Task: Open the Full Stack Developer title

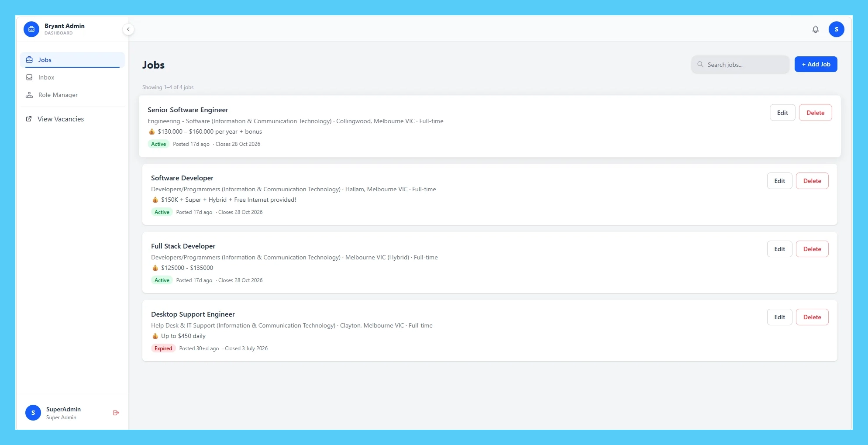Action: point(183,246)
